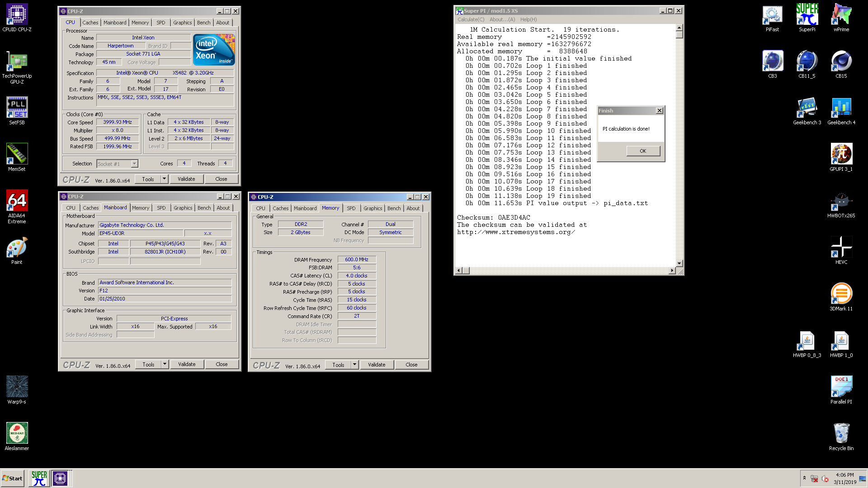The image size is (868, 488).
Task: Click the volume tray icon
Action: 825,479
